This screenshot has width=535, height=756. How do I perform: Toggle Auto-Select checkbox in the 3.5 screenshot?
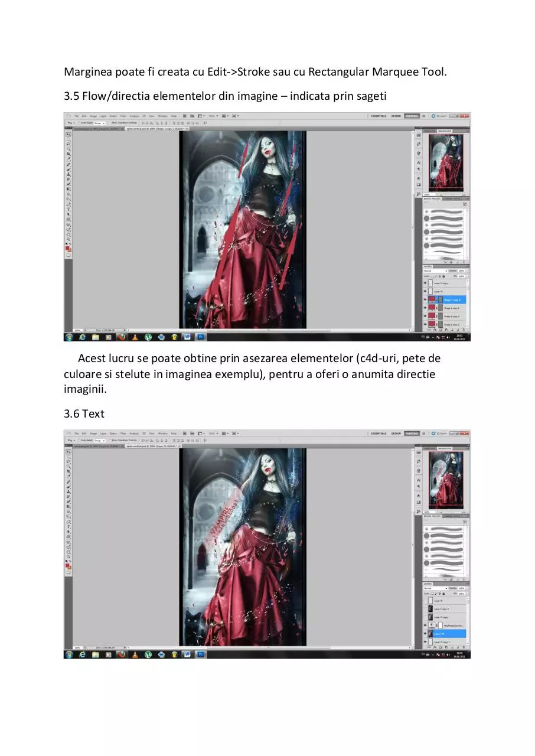pyautogui.click(x=79, y=123)
